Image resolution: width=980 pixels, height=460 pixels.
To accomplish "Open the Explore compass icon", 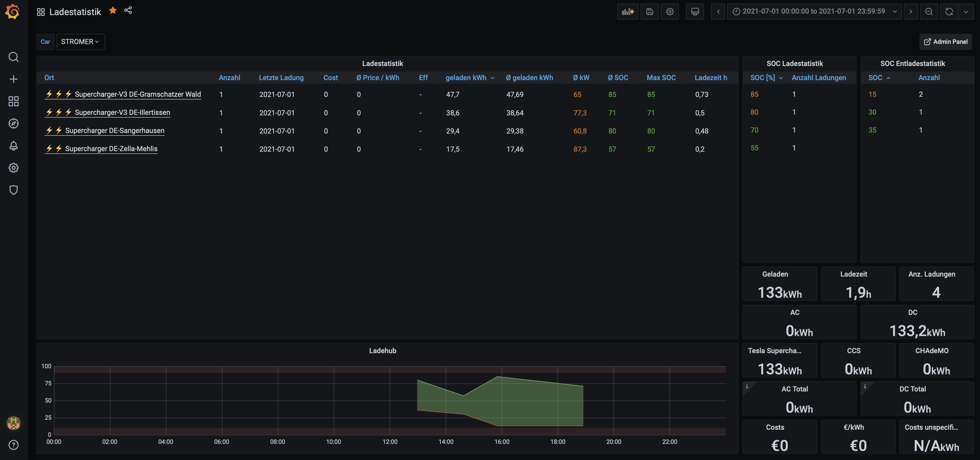I will click(13, 123).
